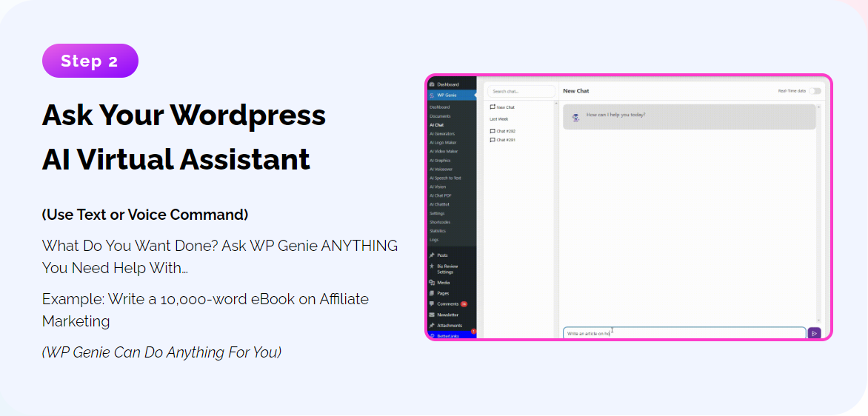Open the Documents submenu item
The height and width of the screenshot is (416, 868).
point(440,116)
